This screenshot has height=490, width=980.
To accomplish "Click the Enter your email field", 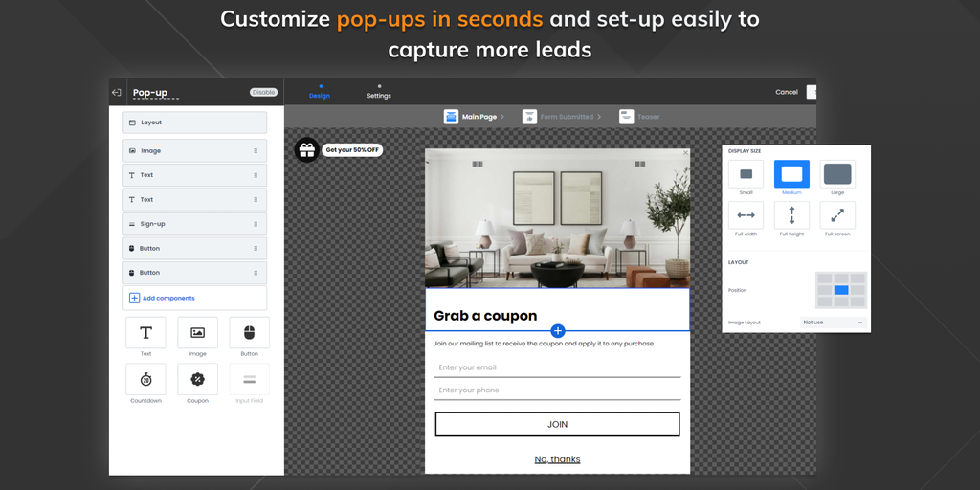I will (x=558, y=367).
